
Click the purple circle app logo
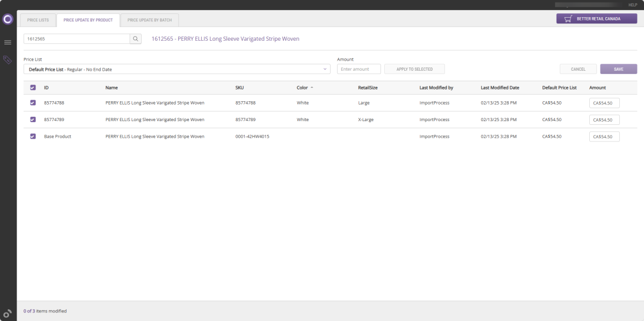click(x=8, y=19)
